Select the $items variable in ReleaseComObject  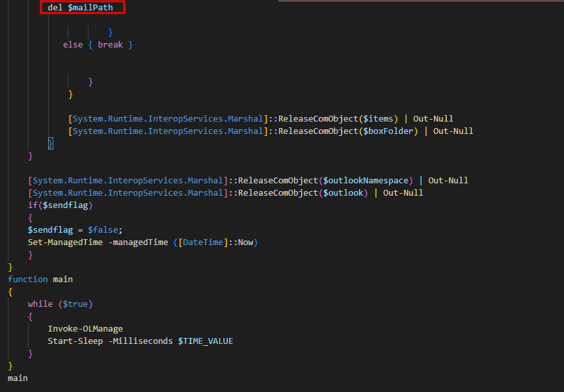coord(378,118)
